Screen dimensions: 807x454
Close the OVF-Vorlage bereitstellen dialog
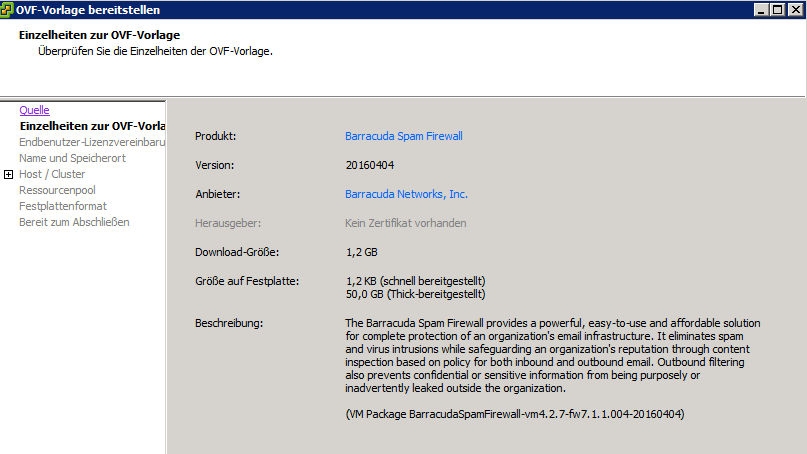point(796,9)
